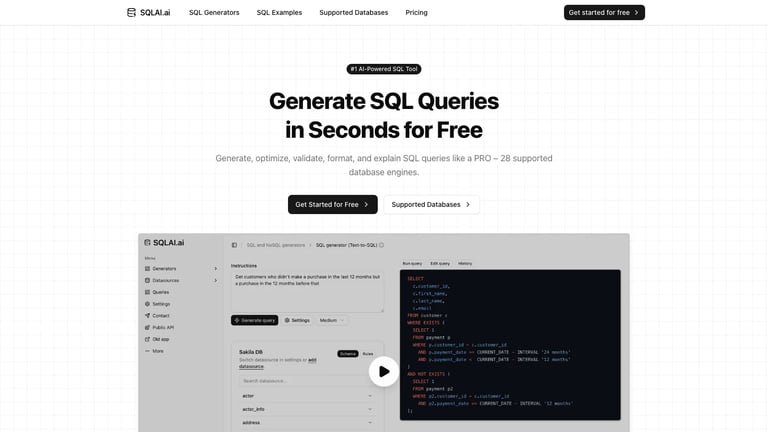Viewport: 768px width, 432px height.
Task: Click the More icon in demo sidebar
Action: (147, 351)
